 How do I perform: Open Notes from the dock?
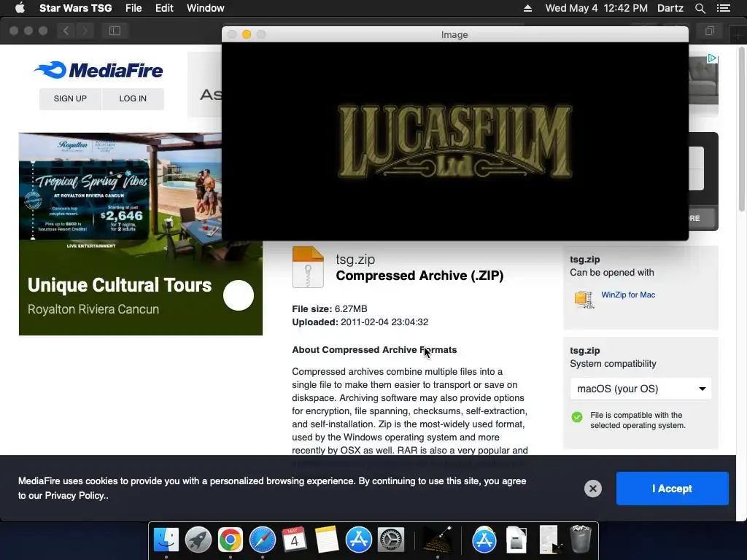pos(327,540)
